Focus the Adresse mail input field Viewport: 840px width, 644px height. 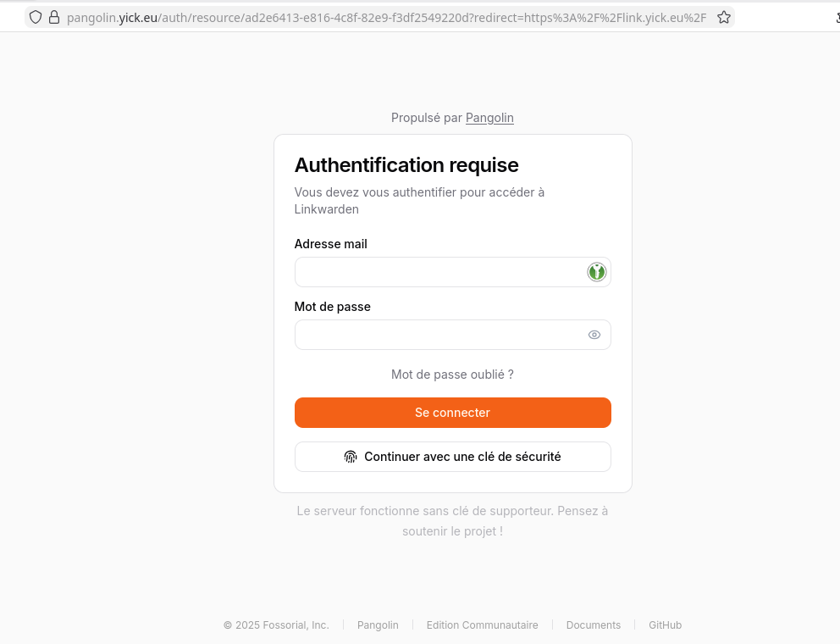(439, 272)
